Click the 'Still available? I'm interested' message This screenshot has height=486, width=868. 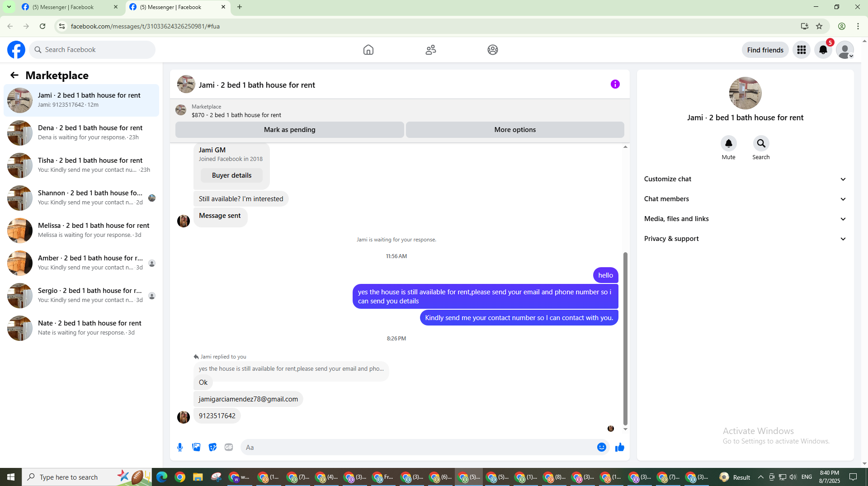pos(241,199)
